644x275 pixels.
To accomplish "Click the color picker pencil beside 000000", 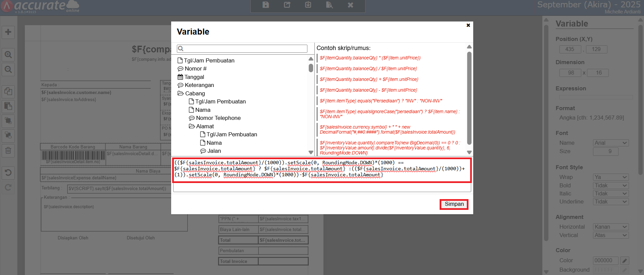I will pyautogui.click(x=624, y=261).
